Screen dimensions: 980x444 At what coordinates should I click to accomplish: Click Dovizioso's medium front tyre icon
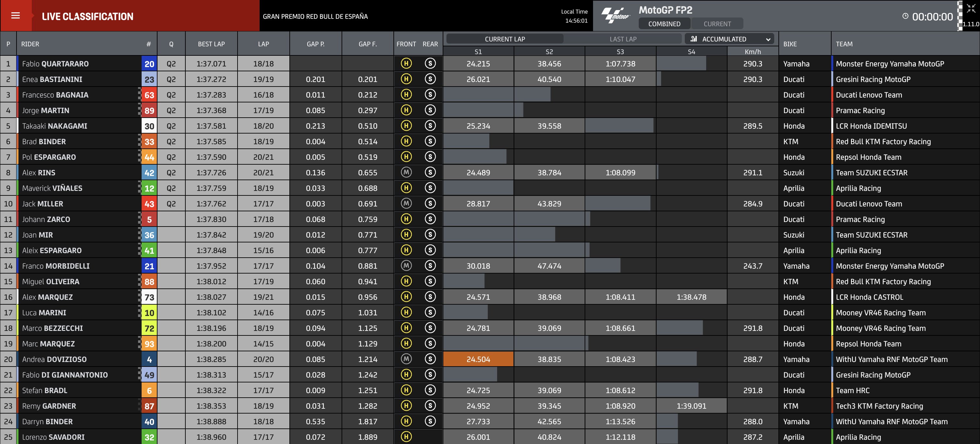tap(406, 359)
